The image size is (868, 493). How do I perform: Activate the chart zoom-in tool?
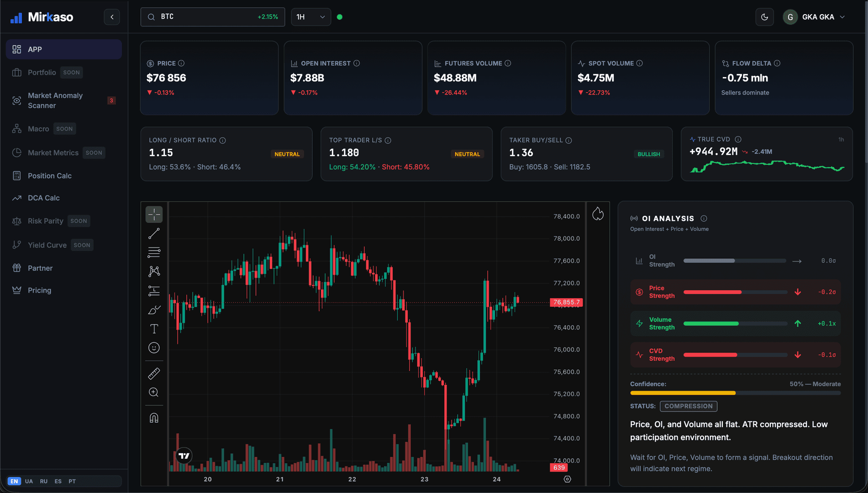(x=154, y=393)
